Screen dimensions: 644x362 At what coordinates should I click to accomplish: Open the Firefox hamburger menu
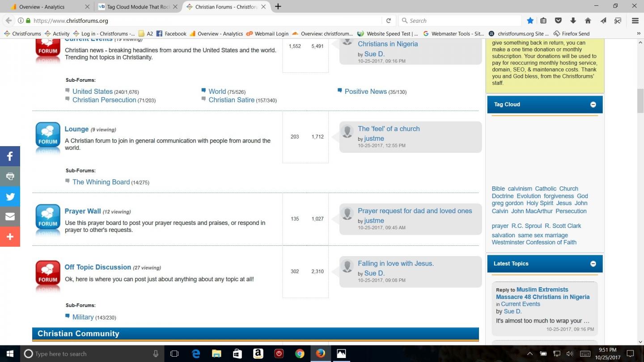point(635,21)
